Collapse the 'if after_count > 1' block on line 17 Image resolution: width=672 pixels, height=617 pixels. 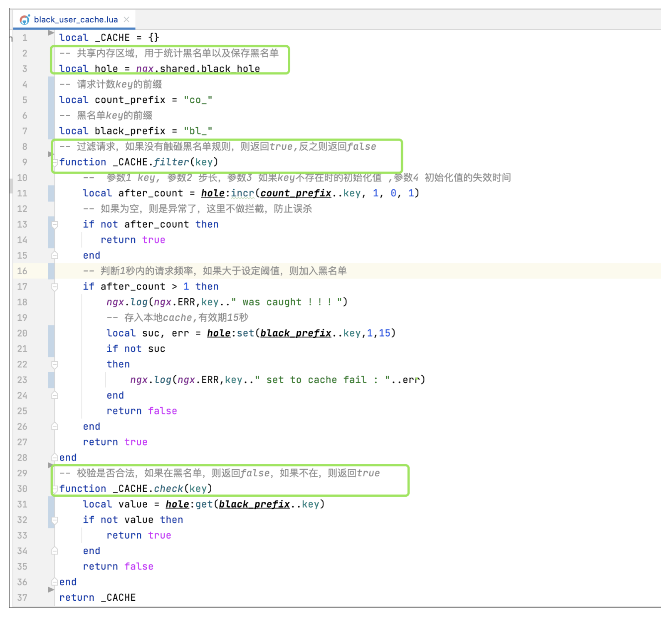pyautogui.click(x=54, y=287)
